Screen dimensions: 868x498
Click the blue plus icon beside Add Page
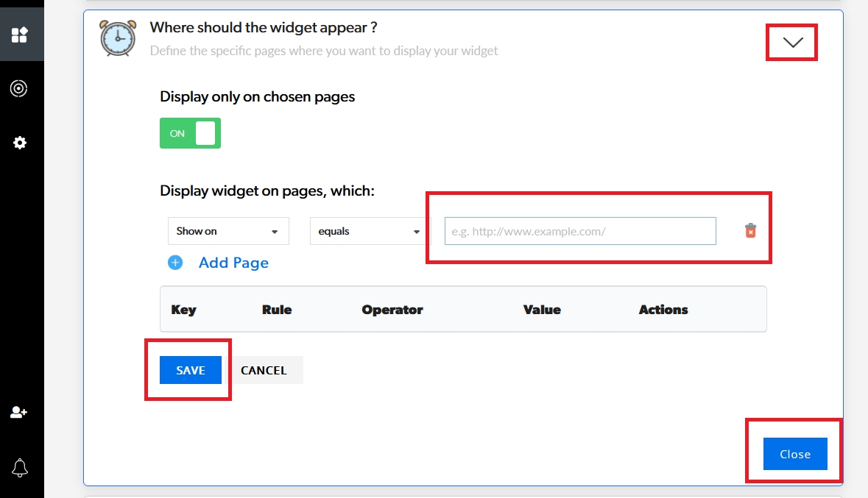[x=175, y=263]
